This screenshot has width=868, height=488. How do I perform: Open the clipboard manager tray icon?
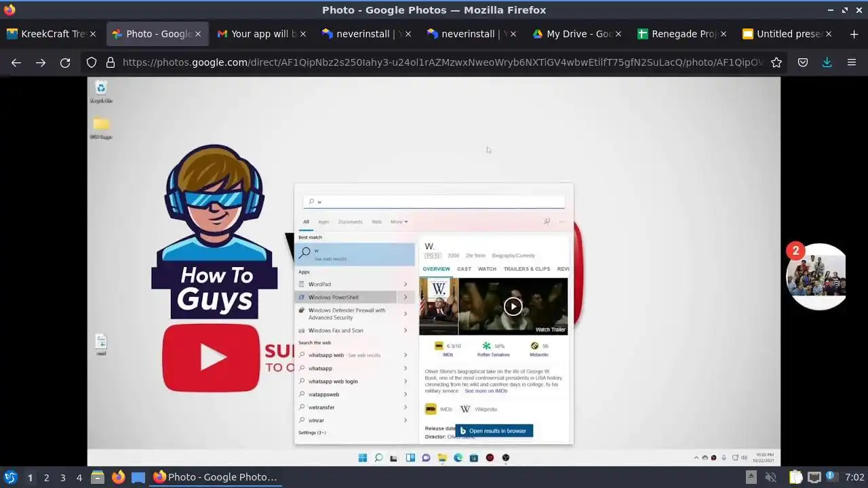point(795,477)
